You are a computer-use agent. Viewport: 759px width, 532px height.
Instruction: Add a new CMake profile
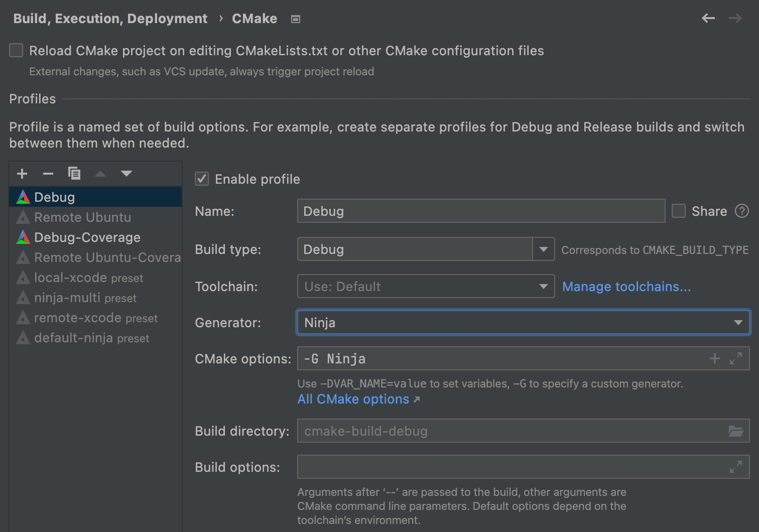click(x=22, y=174)
